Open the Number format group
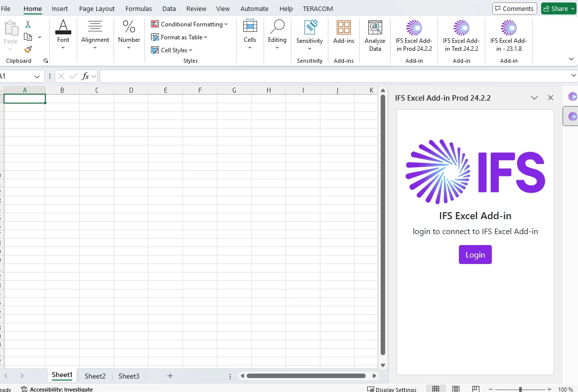 point(129,34)
